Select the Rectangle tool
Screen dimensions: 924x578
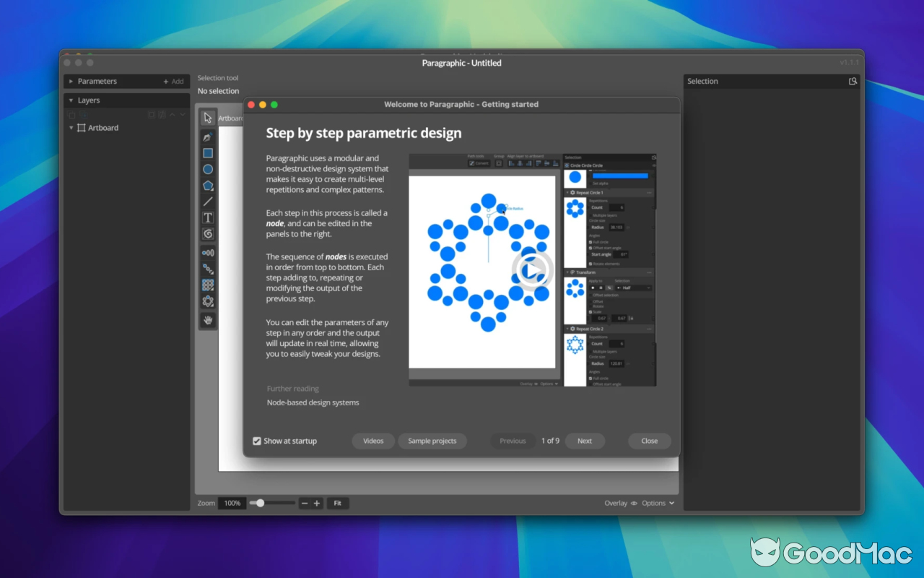point(207,152)
